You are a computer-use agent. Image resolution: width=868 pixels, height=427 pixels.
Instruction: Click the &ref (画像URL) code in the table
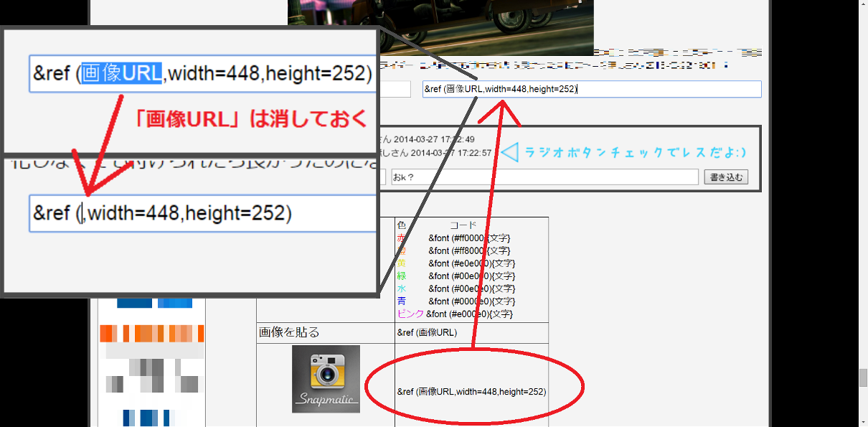click(427, 332)
